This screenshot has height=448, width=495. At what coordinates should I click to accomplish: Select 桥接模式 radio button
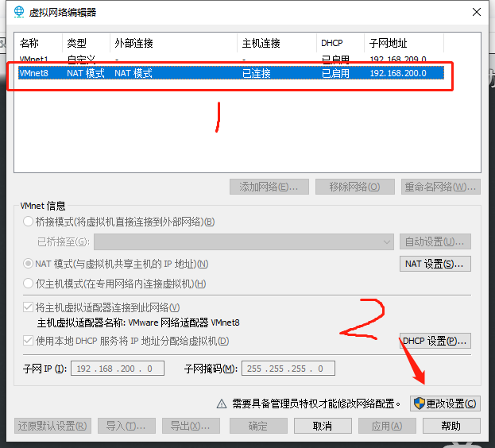pos(28,222)
